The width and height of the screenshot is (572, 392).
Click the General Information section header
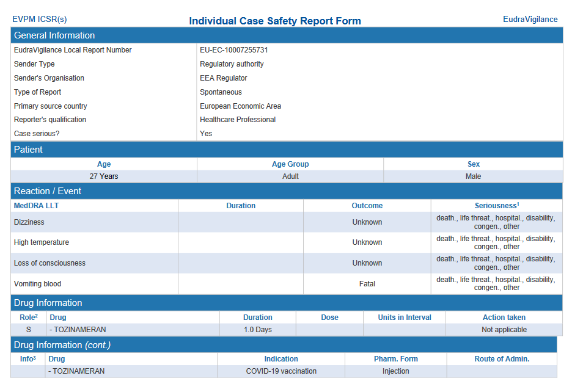pyautogui.click(x=54, y=35)
